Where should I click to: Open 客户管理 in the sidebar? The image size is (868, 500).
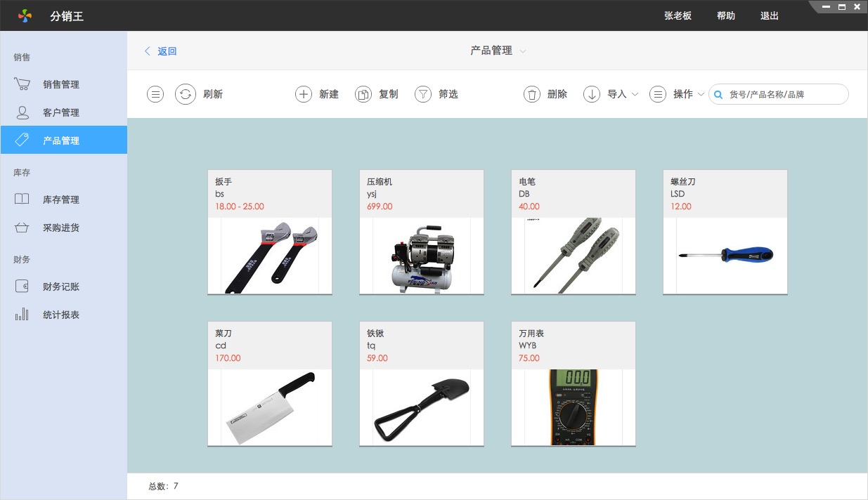click(x=61, y=112)
